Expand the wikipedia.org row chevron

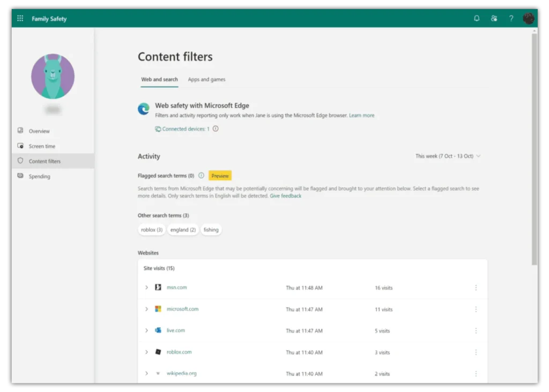pos(146,373)
